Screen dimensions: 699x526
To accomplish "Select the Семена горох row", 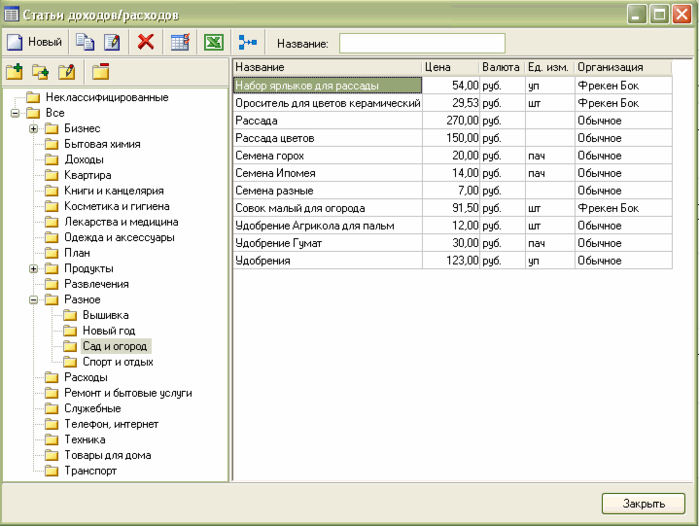I will click(452, 156).
